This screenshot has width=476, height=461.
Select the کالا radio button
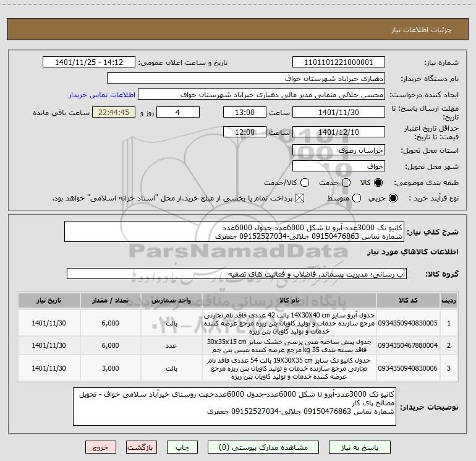point(378,183)
